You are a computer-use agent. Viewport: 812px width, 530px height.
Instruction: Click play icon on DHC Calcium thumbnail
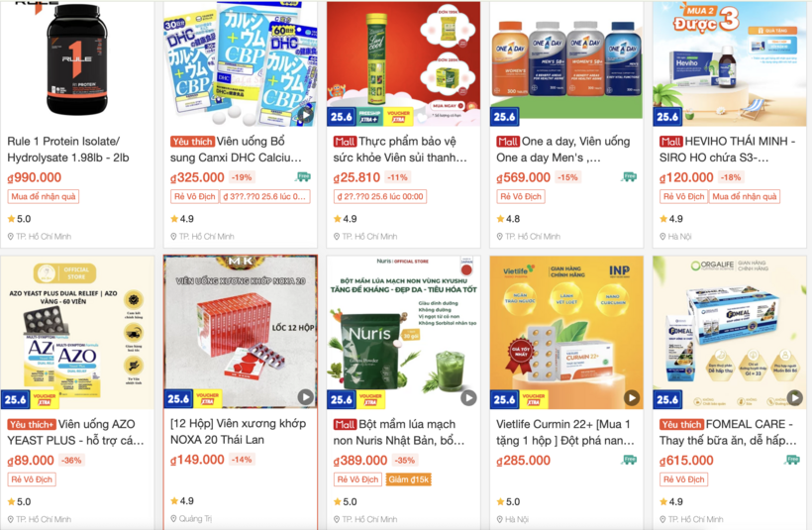(x=306, y=115)
